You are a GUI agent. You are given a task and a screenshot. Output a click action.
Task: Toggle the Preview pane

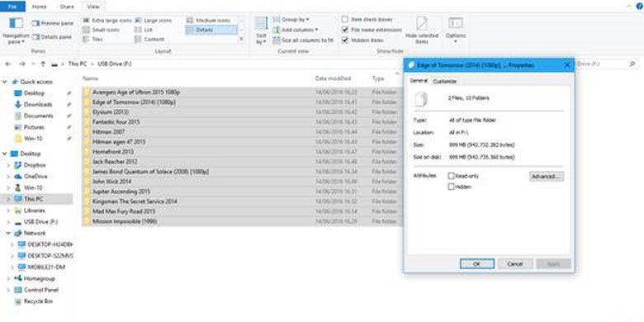pyautogui.click(x=53, y=23)
